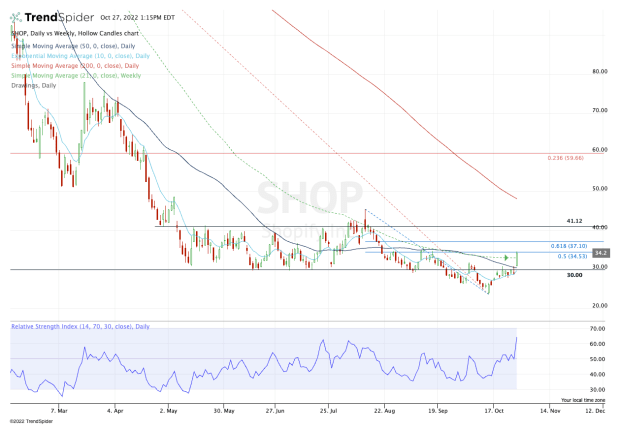The image size is (620, 426).
Task: Click the 0.618 (37.10) Fibonacci label
Action: (x=569, y=246)
